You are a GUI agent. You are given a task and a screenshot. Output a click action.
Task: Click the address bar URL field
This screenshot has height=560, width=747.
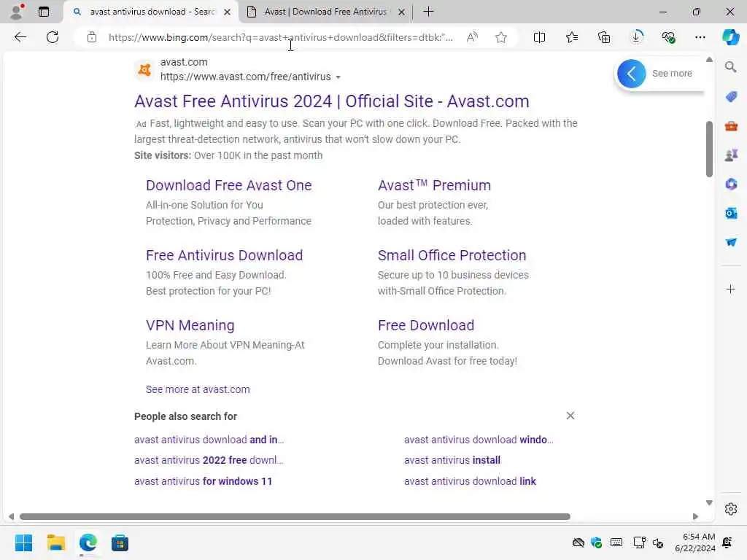(281, 37)
